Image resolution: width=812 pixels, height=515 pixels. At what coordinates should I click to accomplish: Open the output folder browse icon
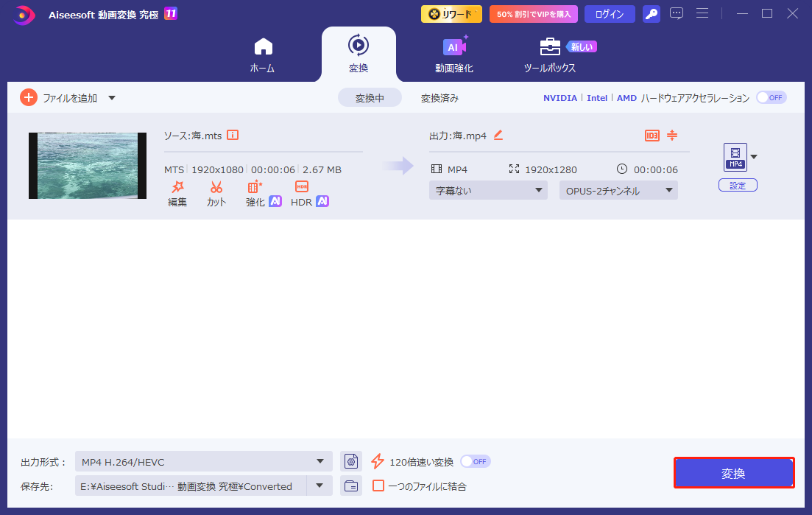coord(350,486)
